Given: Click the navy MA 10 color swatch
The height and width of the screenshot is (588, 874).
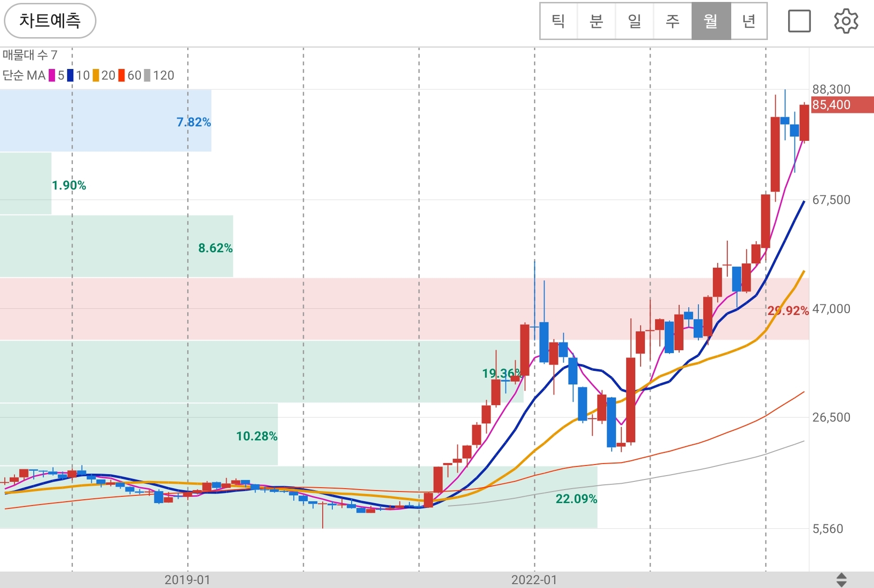Looking at the screenshot, I should (x=70, y=75).
